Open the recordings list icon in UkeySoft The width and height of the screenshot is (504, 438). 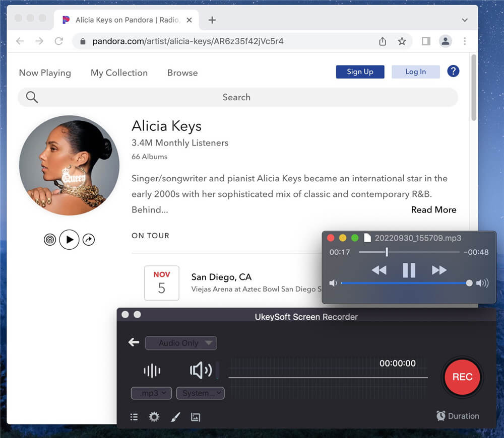click(x=134, y=417)
